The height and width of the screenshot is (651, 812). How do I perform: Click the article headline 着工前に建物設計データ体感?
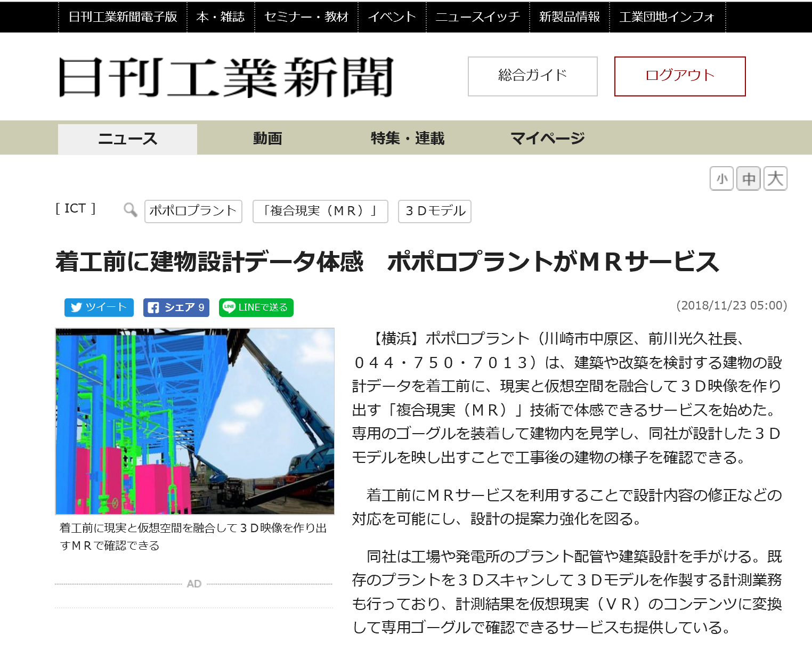click(387, 262)
